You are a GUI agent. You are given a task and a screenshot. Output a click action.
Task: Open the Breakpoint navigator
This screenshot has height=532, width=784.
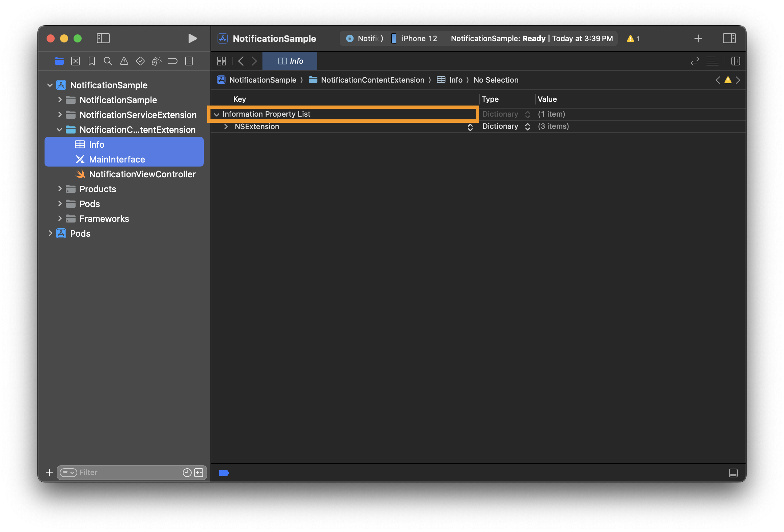(x=173, y=61)
